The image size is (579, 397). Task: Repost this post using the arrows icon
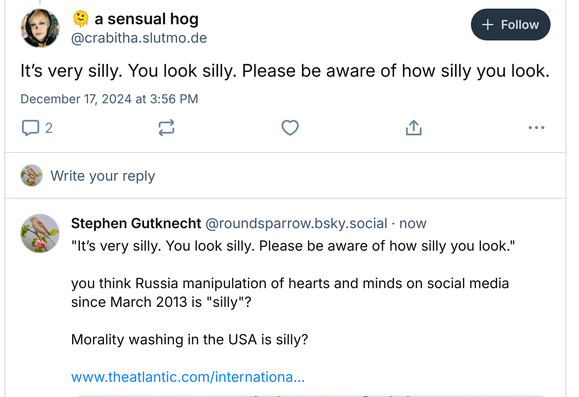tap(166, 128)
